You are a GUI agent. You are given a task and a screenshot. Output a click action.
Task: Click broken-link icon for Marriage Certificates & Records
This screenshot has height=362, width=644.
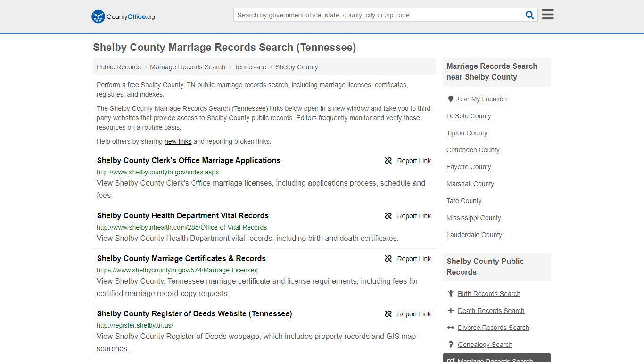point(388,259)
